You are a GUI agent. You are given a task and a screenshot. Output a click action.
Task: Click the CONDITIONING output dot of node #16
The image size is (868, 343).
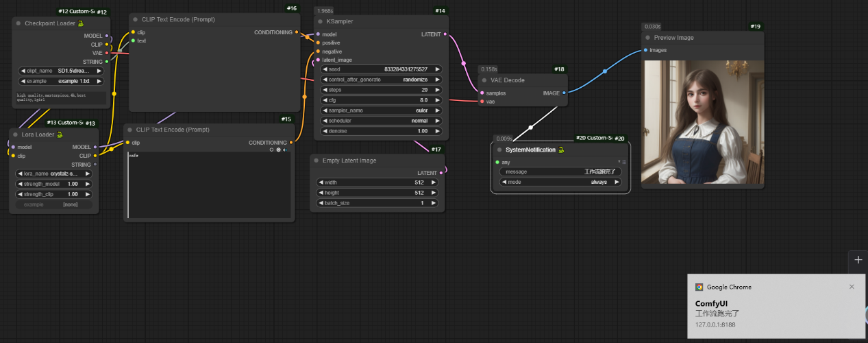click(x=297, y=32)
